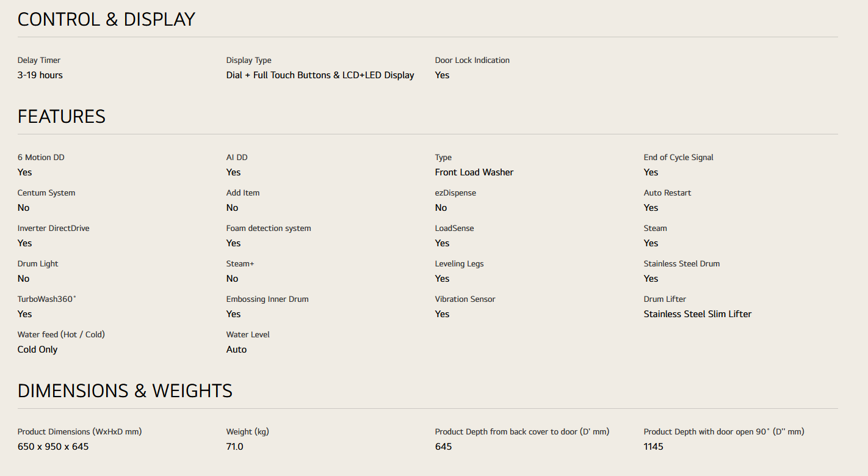Click the DIMENSIONS & WEIGHTS section heading

[x=125, y=391]
